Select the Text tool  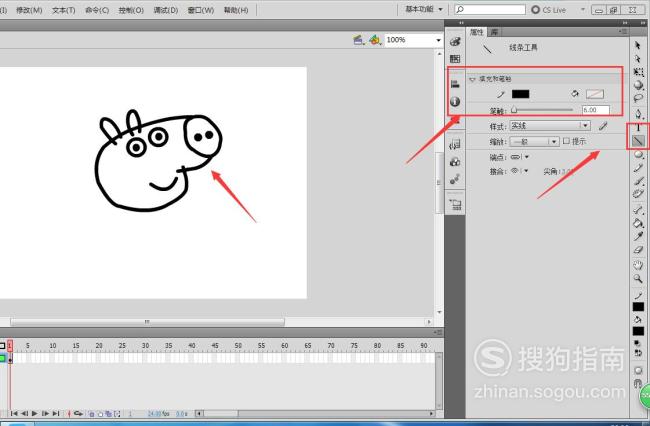(x=638, y=128)
